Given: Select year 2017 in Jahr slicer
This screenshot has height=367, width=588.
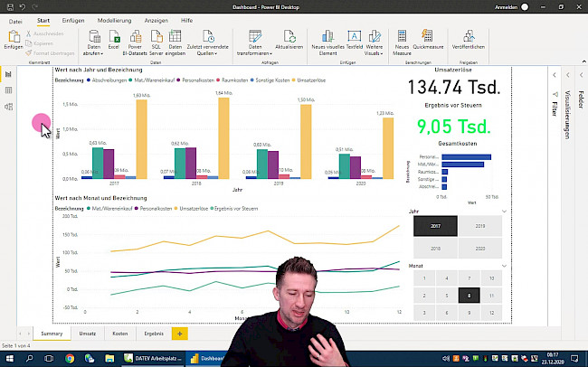Looking at the screenshot, I should pos(435,226).
